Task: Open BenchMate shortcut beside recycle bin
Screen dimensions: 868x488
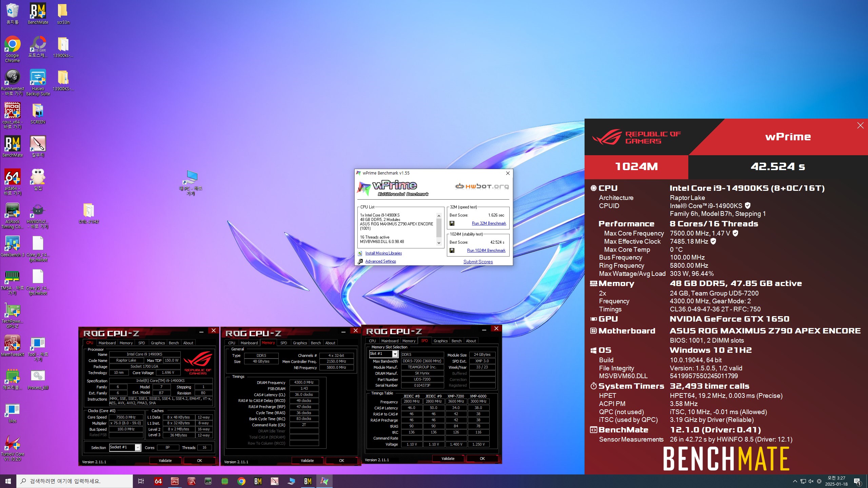Action: tap(38, 14)
